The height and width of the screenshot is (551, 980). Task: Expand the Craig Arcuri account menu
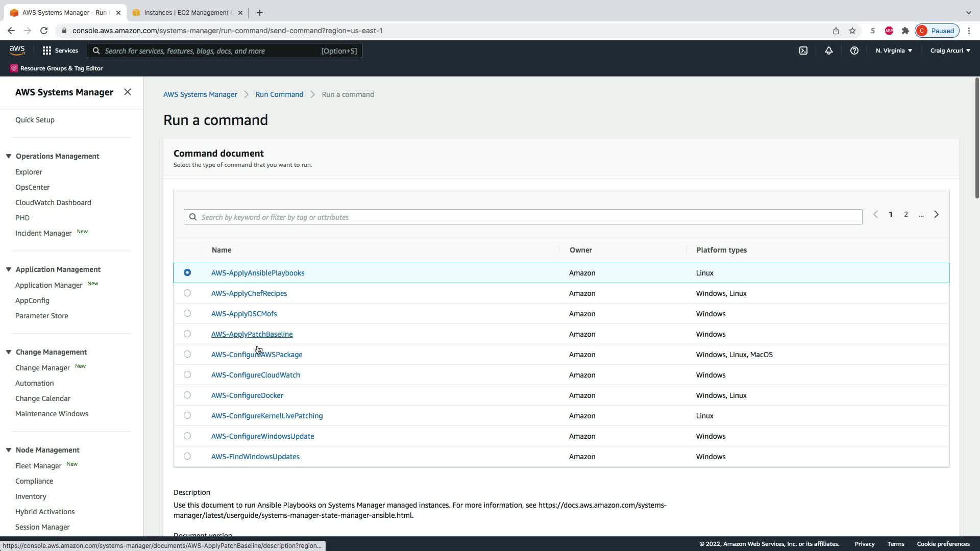949,51
